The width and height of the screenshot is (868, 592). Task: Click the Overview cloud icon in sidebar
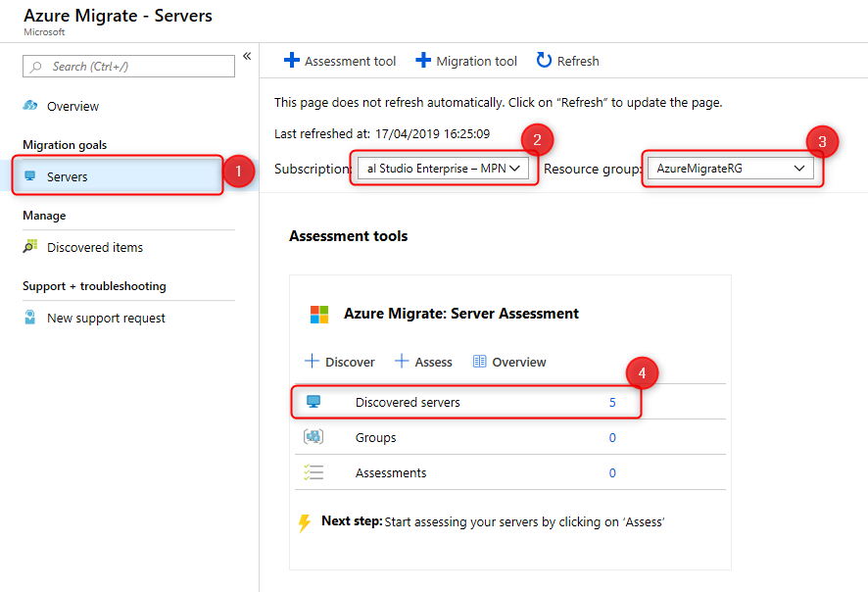click(x=30, y=105)
